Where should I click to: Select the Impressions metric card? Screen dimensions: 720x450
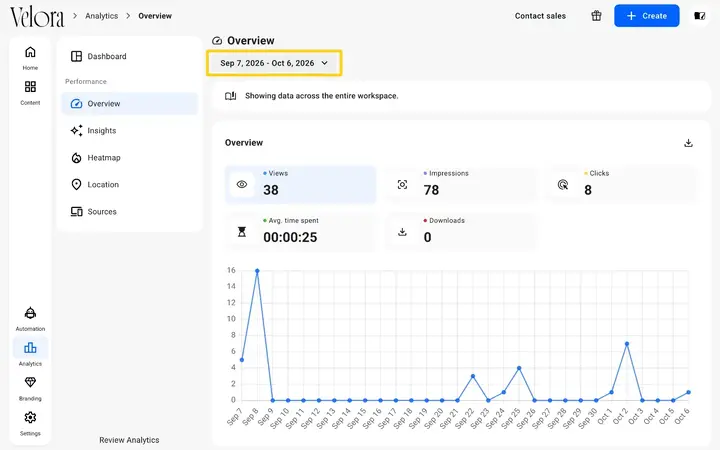coord(461,185)
